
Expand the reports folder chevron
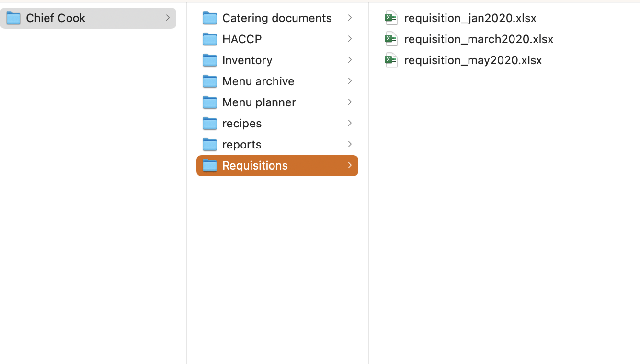coord(350,144)
